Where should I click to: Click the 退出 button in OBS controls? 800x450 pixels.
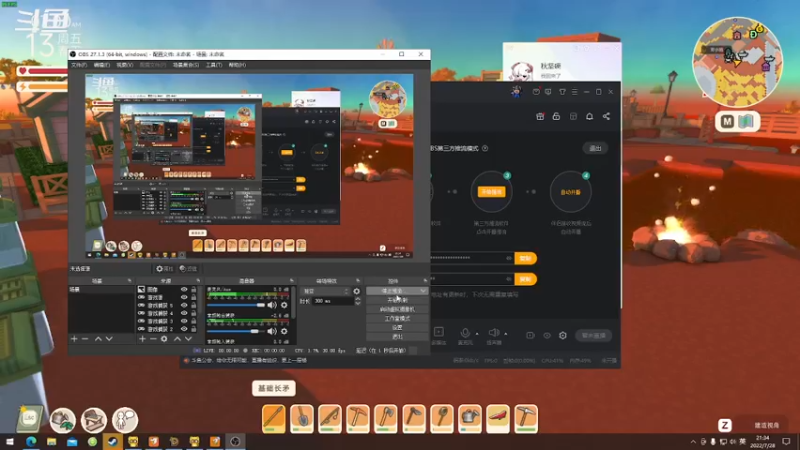coord(397,337)
